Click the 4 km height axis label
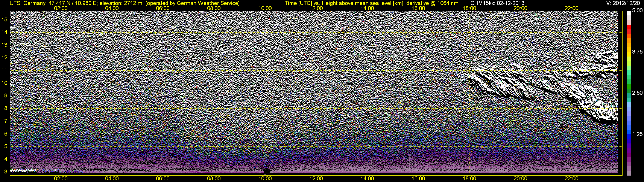The image size is (644, 182). (6, 159)
